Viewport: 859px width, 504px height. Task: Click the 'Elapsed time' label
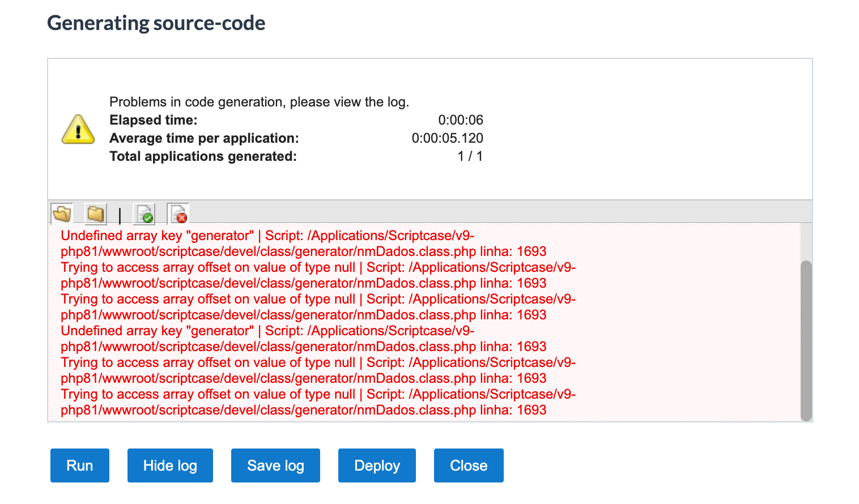(154, 120)
